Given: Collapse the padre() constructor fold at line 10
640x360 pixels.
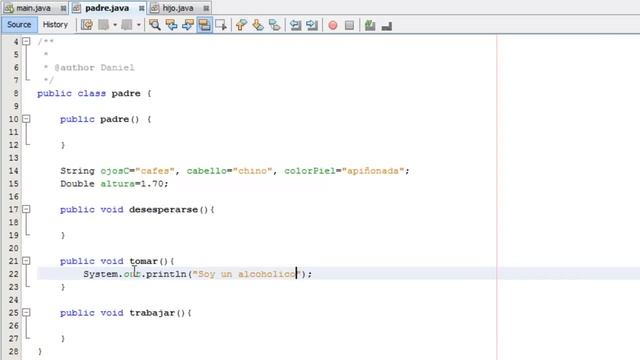Looking at the screenshot, I should point(26,119).
